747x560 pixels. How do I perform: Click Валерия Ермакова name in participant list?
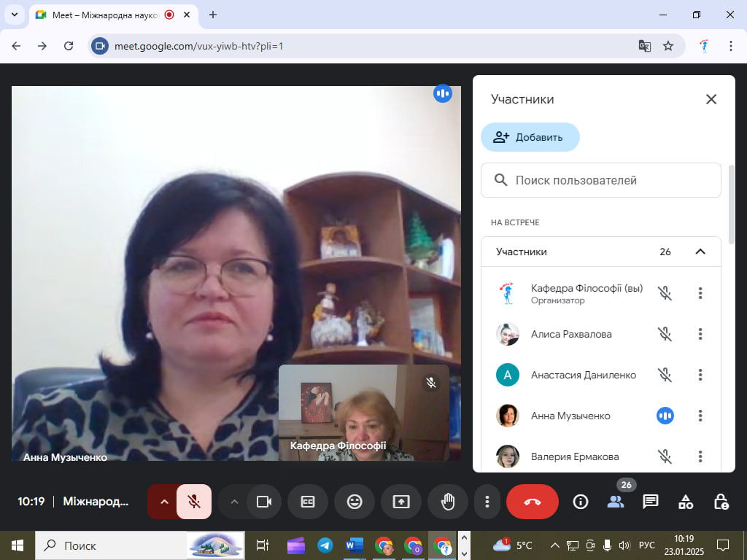(x=575, y=456)
